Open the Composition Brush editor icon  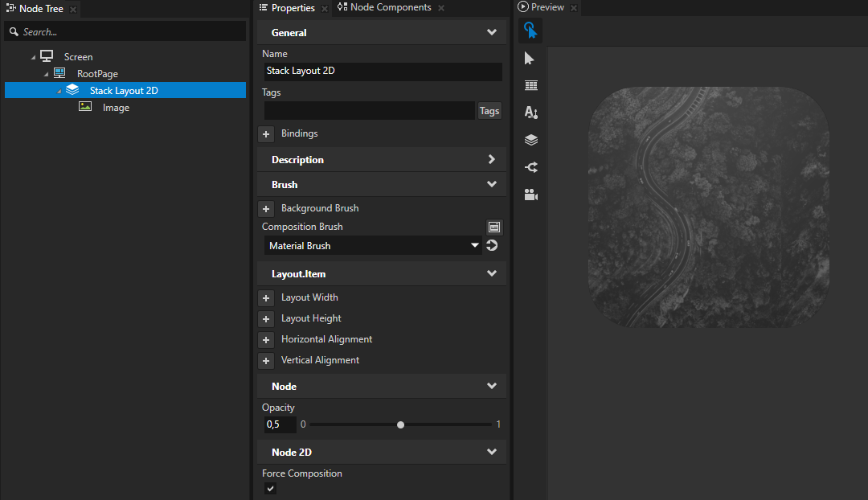pyautogui.click(x=493, y=227)
